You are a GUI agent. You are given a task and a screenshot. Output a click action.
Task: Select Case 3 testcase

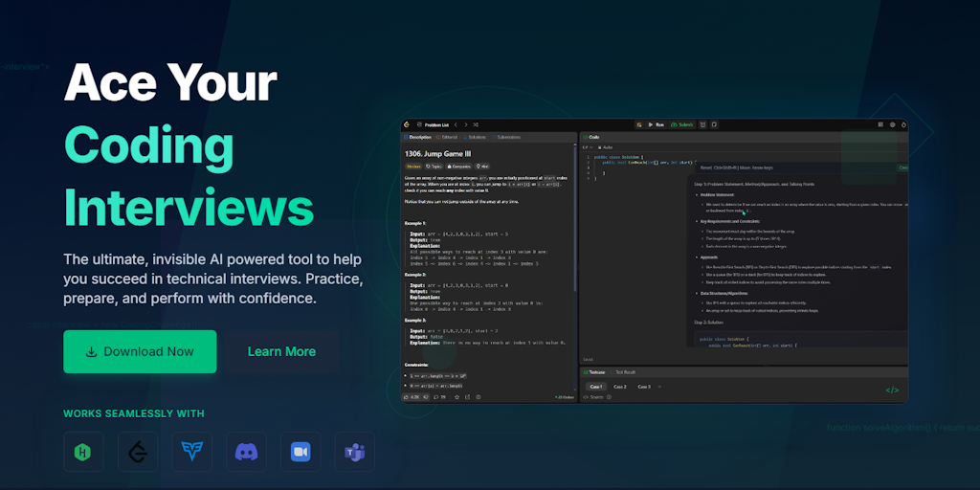pos(644,387)
